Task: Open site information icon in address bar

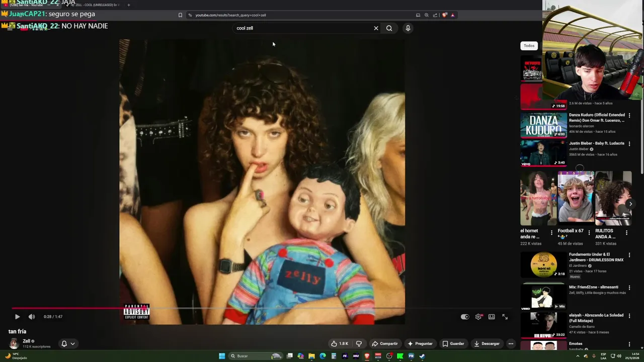Action: click(190, 15)
